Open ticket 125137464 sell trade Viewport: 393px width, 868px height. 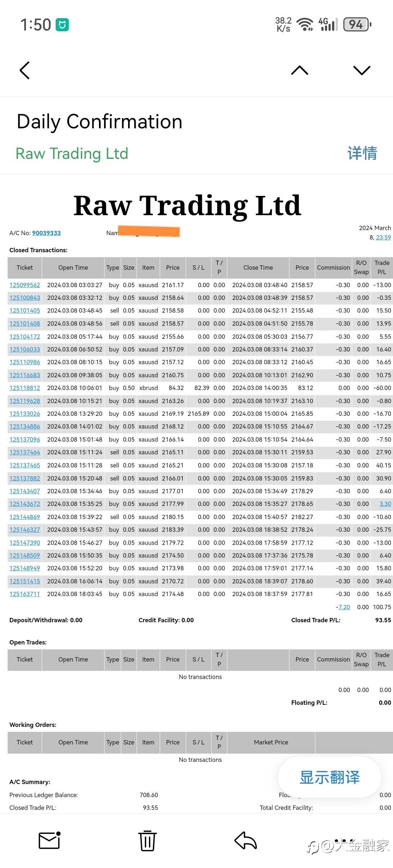[x=25, y=452]
